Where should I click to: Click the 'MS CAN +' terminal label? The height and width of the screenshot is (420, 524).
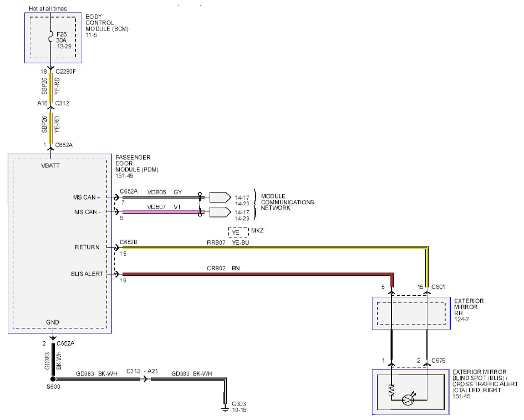click(87, 198)
